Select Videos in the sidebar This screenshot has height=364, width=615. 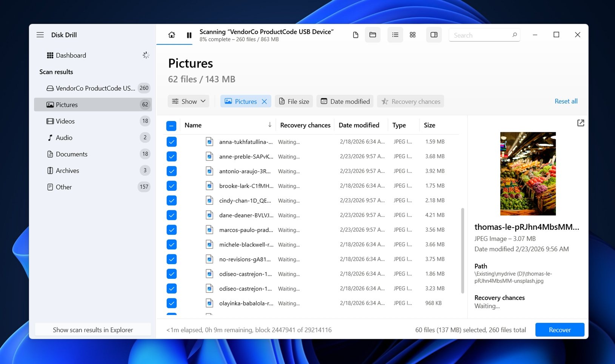tap(65, 121)
